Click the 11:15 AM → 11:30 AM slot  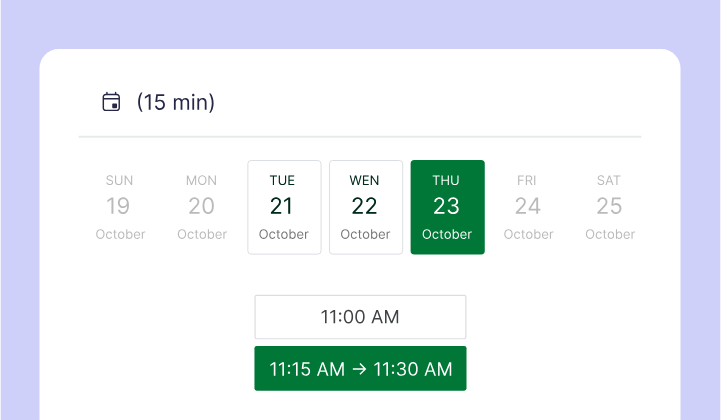point(360,369)
